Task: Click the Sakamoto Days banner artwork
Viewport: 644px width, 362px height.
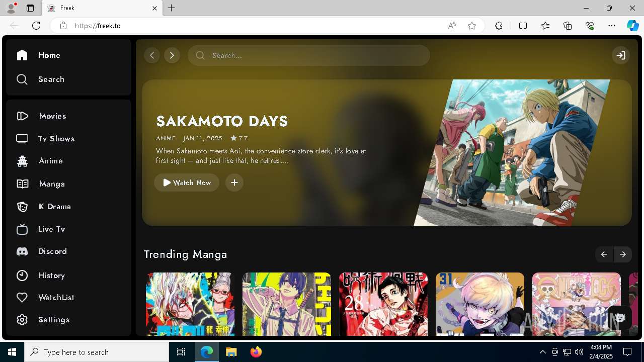Action: (512, 153)
